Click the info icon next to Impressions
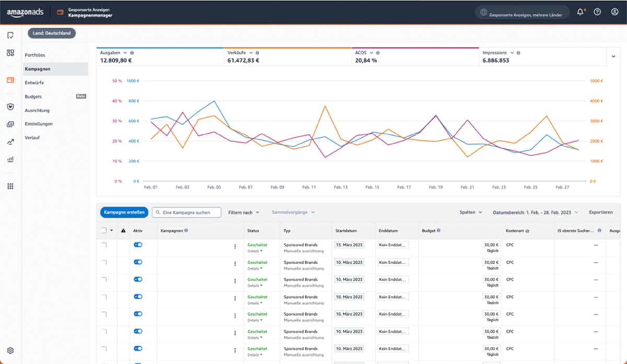 point(518,53)
